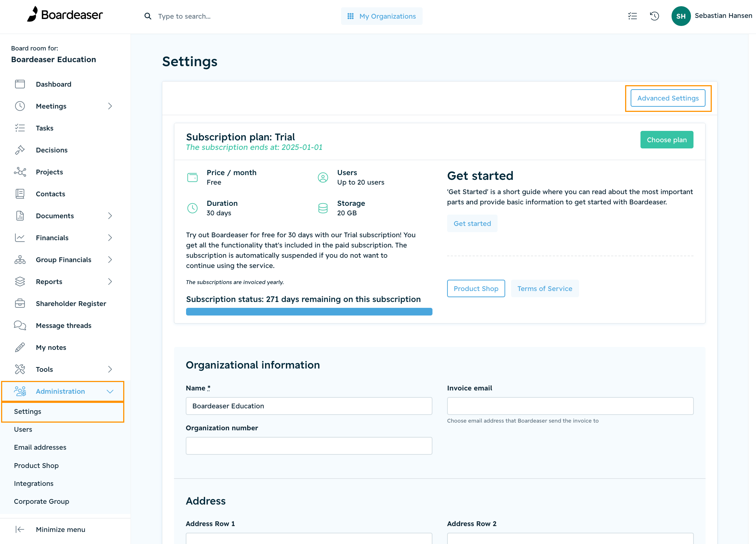
Task: Click the My notes pencil icon
Action: click(20, 347)
